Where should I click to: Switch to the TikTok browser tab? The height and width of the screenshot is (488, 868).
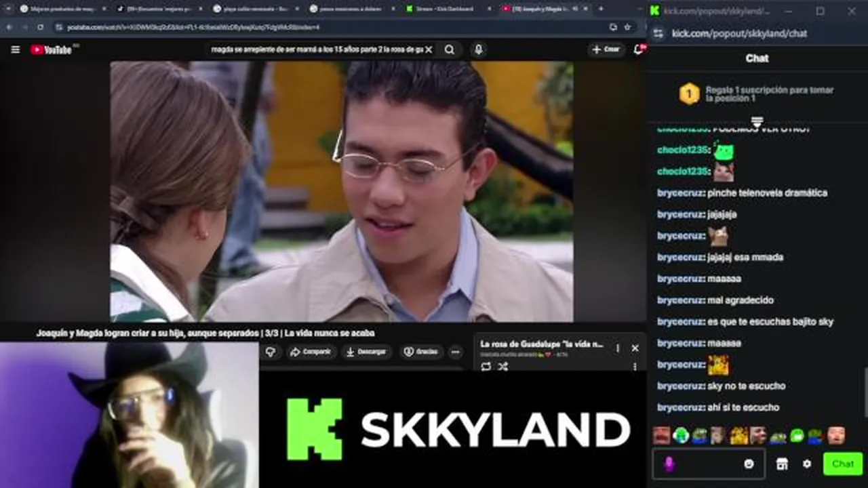(x=159, y=9)
